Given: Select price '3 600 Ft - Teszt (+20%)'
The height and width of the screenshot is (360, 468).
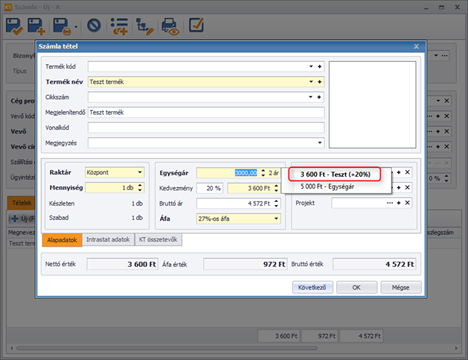Looking at the screenshot, I should (335, 174).
